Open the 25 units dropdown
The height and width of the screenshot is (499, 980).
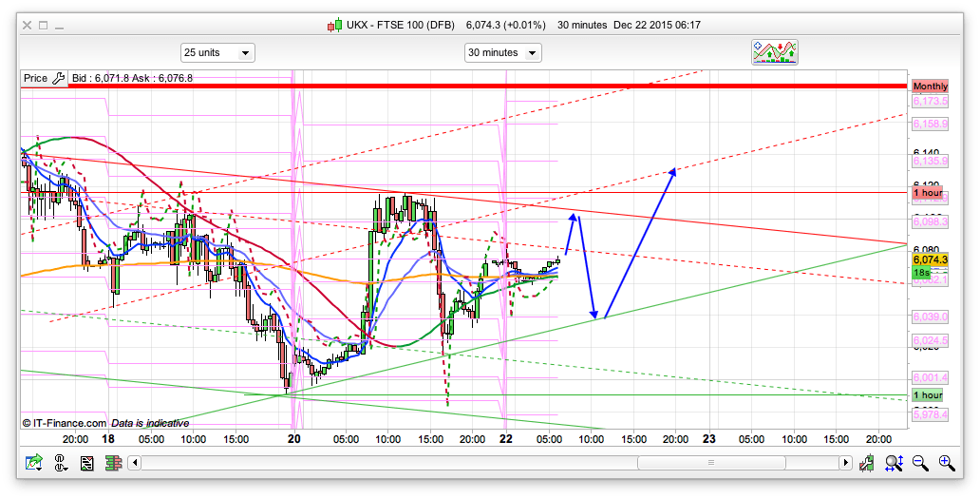[x=217, y=52]
